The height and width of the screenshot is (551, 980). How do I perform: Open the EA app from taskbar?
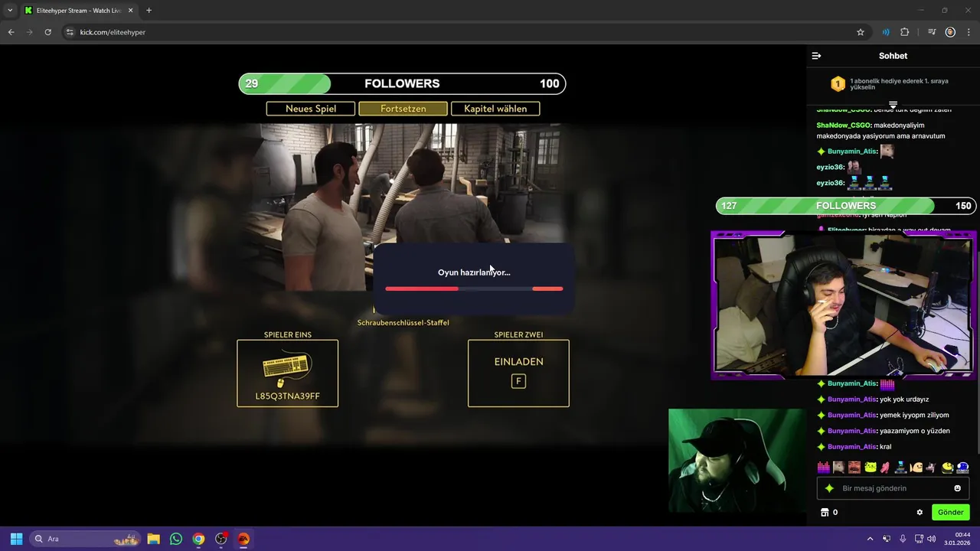[x=243, y=539]
